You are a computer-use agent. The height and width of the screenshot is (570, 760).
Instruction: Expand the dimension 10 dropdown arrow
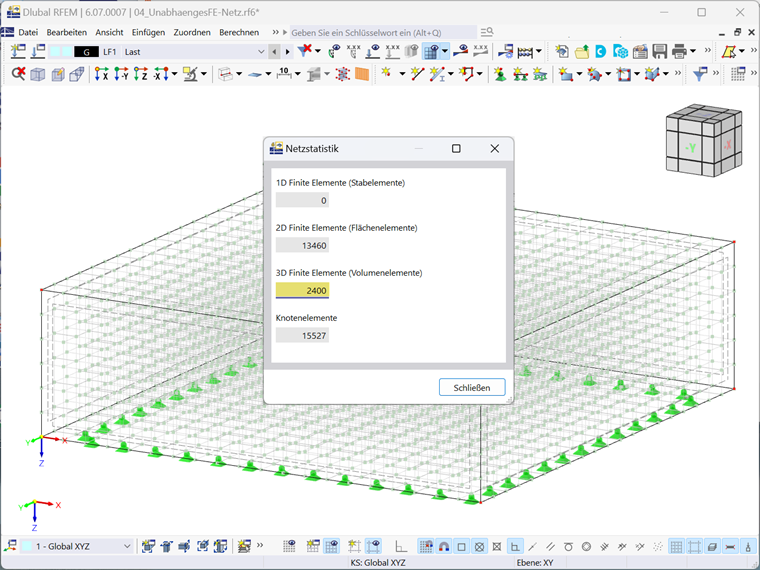pos(297,74)
